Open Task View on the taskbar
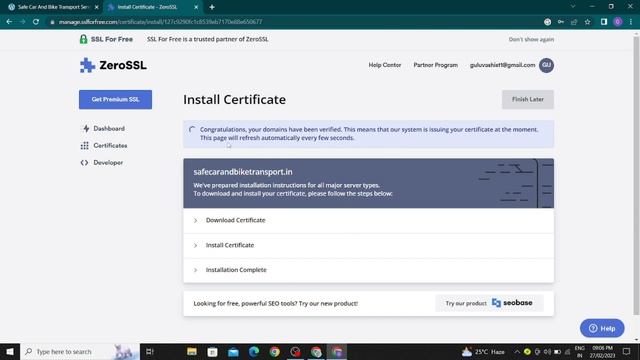This screenshot has width=640, height=360. point(149,351)
